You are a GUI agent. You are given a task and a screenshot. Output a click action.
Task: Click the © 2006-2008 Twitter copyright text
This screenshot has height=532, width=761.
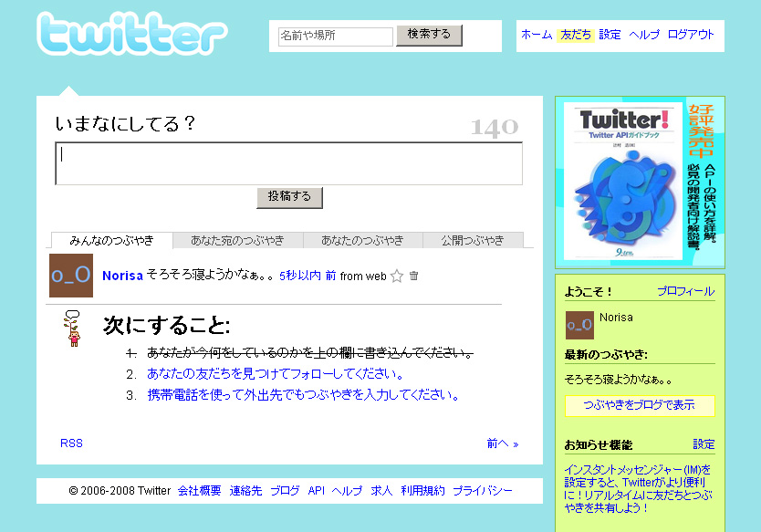[x=120, y=491]
